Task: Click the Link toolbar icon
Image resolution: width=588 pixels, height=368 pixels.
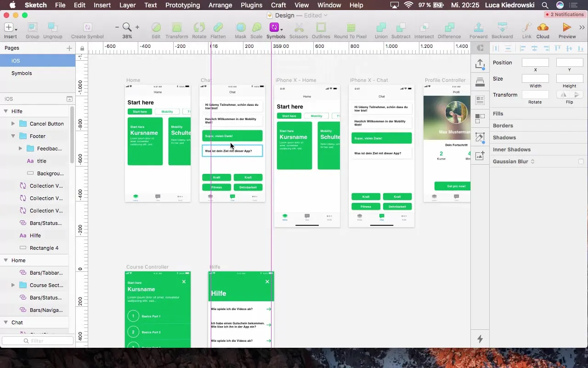Action: [527, 28]
